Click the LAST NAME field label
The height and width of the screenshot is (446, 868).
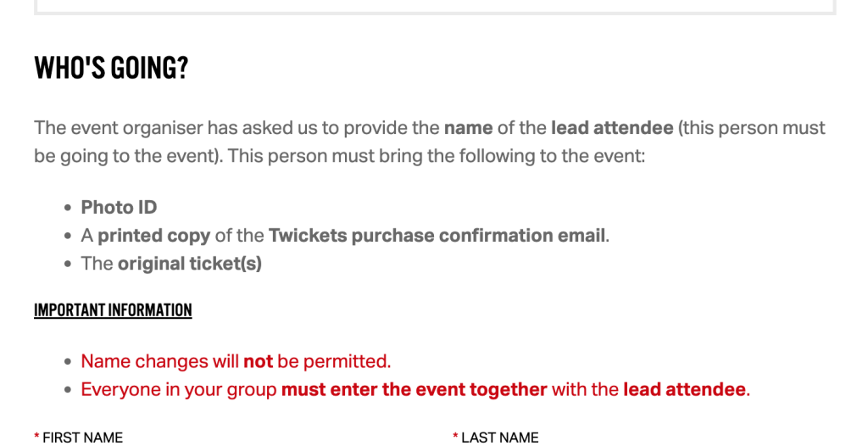[499, 438]
